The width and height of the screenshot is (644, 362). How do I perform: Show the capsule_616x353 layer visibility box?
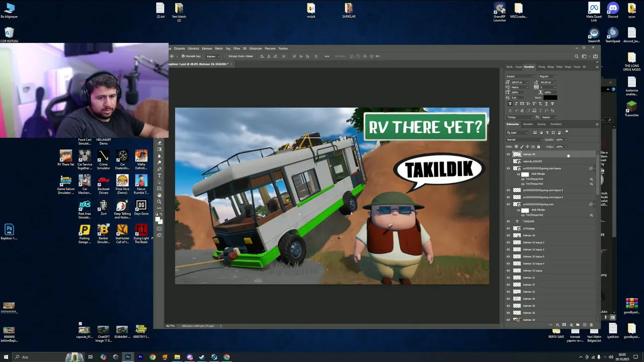(508, 161)
